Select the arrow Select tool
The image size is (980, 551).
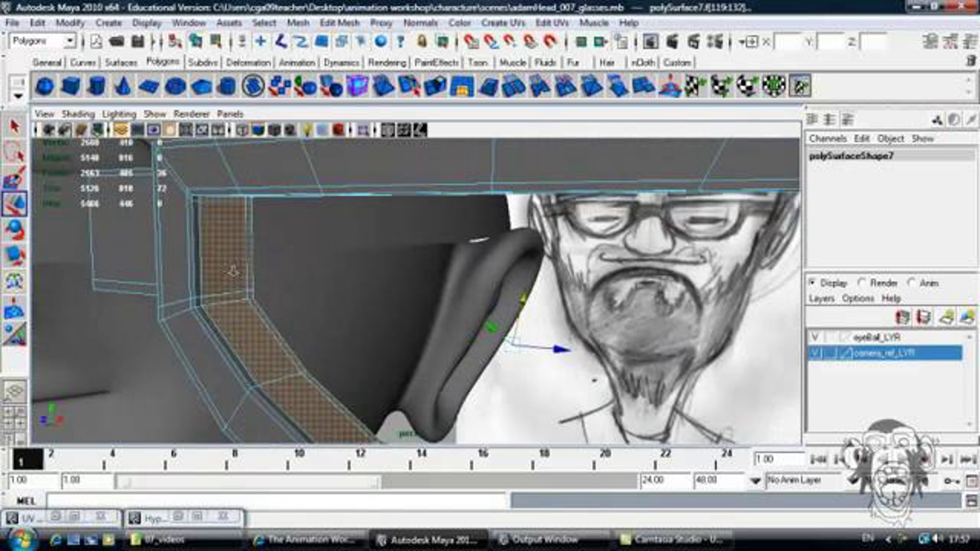[15, 127]
